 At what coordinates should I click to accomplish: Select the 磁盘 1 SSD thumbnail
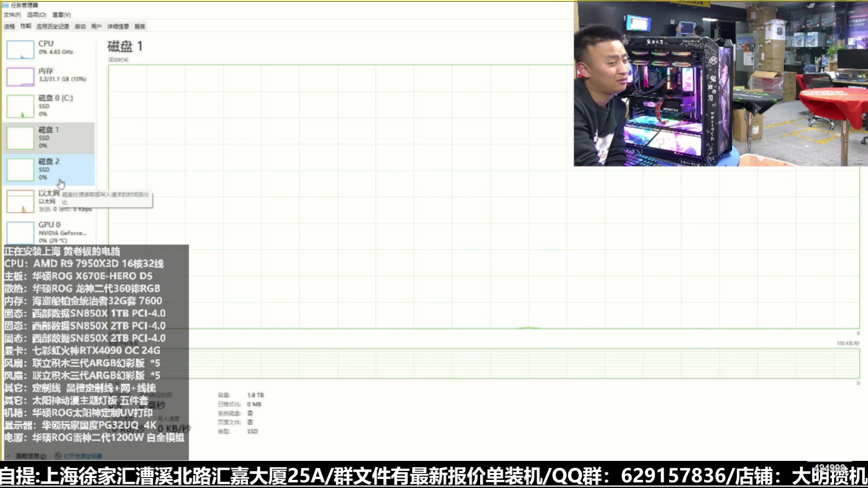pyautogui.click(x=20, y=138)
